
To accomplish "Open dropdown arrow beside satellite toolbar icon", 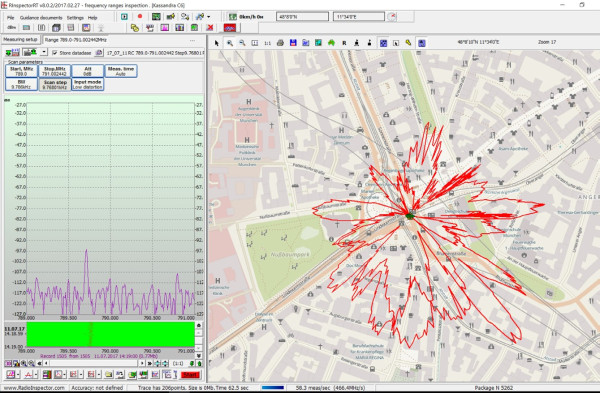I will [x=209, y=17].
